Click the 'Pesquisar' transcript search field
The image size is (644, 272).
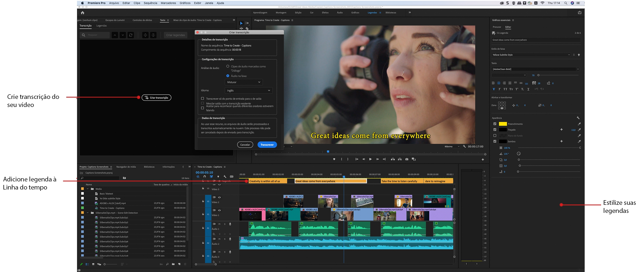pyautogui.click(x=95, y=35)
